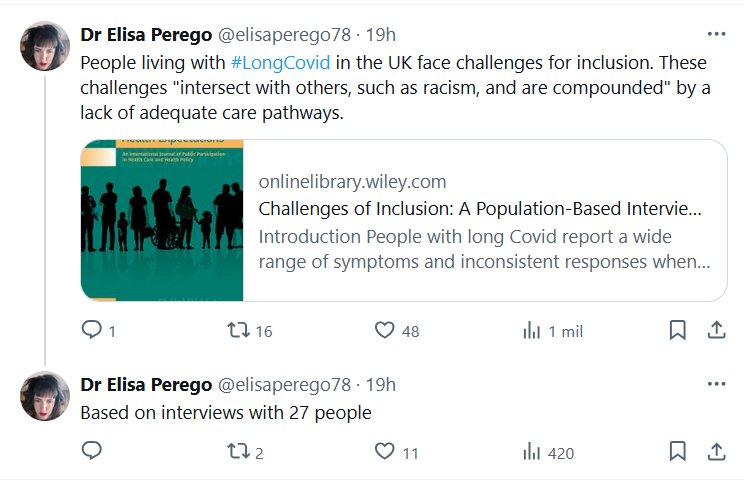
Task: Bookmark the '27 people' tweet
Action: coord(677,452)
